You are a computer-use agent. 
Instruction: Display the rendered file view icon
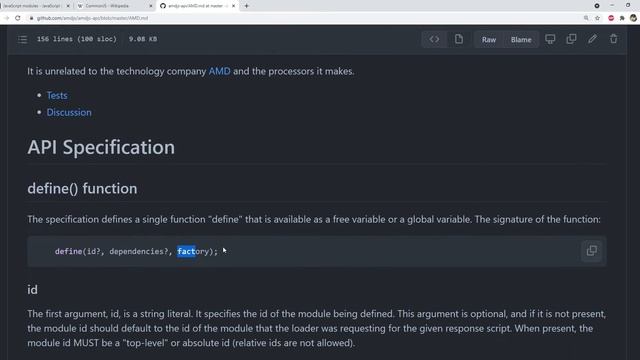tap(459, 39)
